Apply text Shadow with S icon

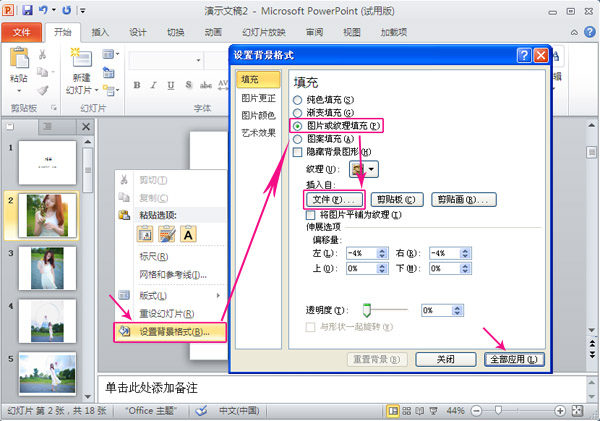pyautogui.click(x=188, y=85)
